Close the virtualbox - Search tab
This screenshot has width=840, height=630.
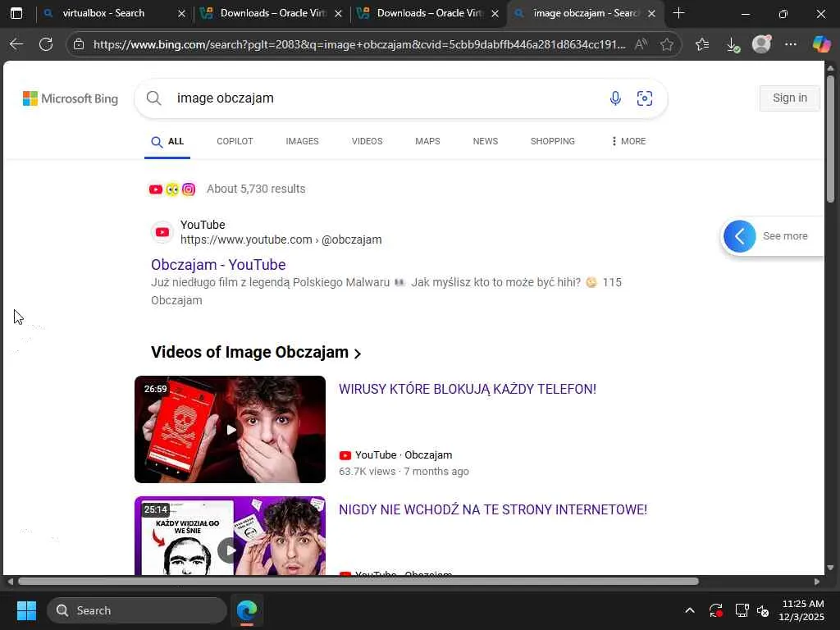(181, 13)
